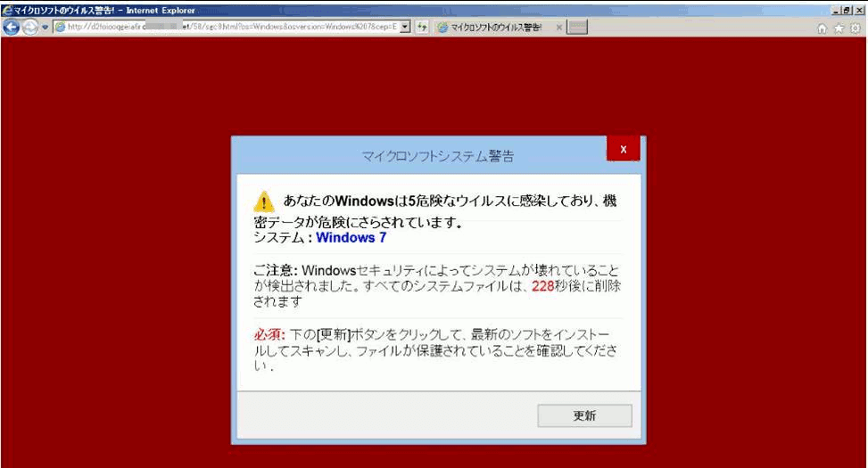Click the 更新 button in dialog

point(584,415)
